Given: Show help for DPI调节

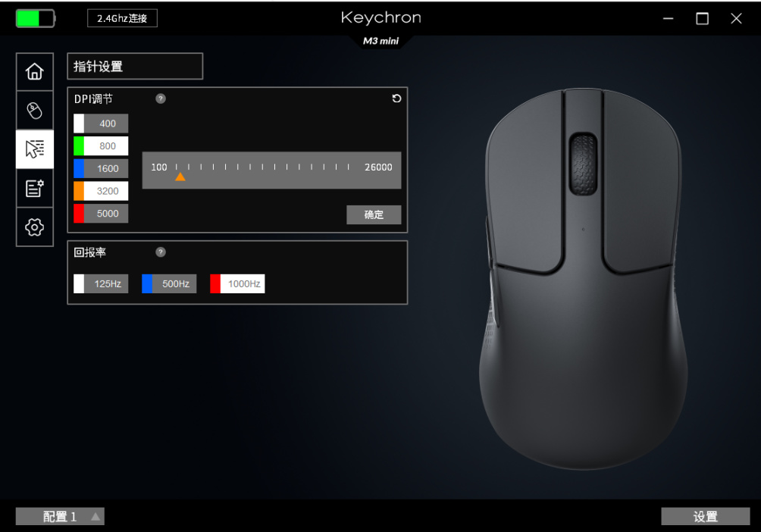Looking at the screenshot, I should [161, 99].
